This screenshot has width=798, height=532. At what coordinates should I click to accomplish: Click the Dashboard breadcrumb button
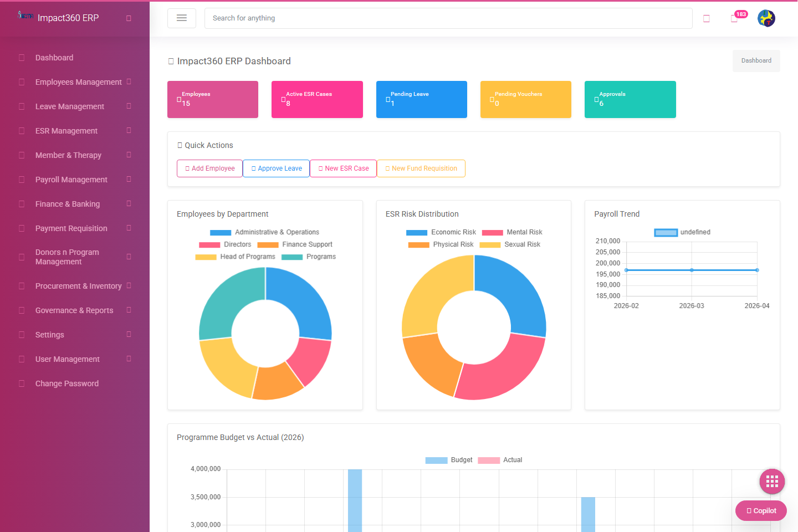pyautogui.click(x=756, y=60)
